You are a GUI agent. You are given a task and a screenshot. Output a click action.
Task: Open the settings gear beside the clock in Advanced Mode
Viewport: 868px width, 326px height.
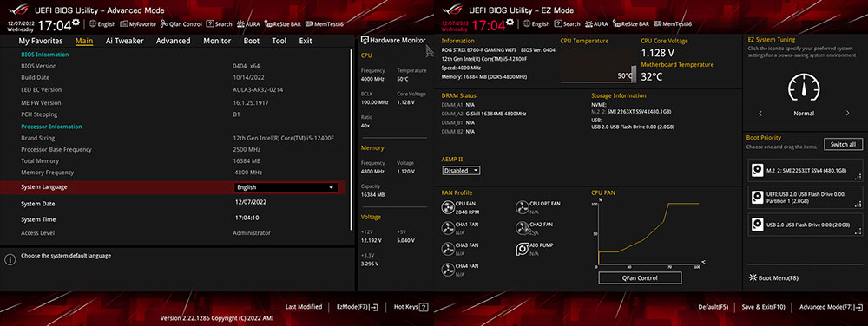tap(76, 22)
